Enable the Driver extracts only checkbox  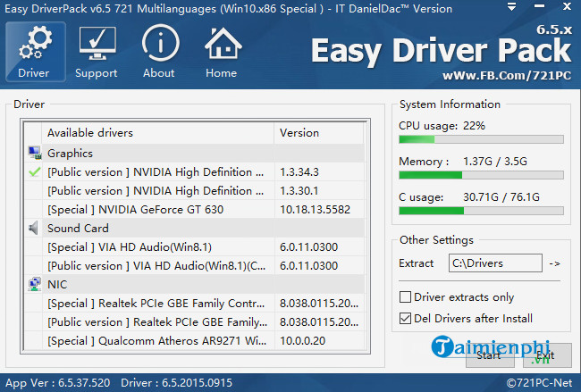[406, 296]
